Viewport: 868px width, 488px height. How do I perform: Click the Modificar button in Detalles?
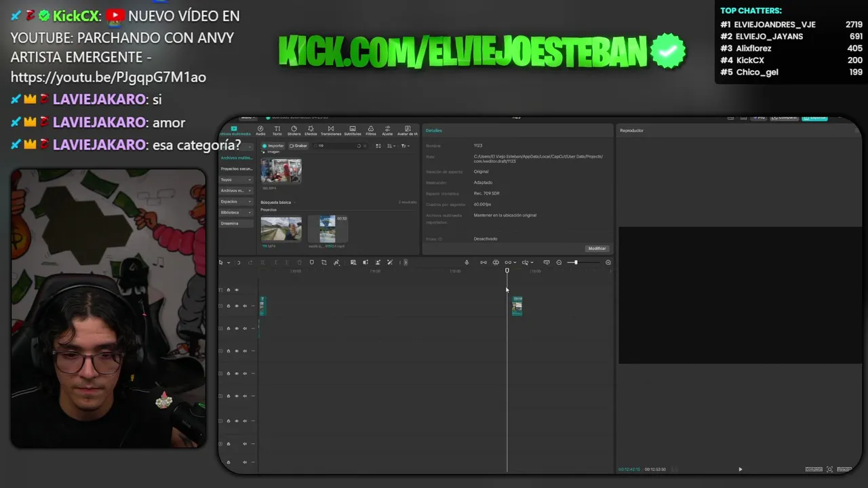tap(597, 249)
